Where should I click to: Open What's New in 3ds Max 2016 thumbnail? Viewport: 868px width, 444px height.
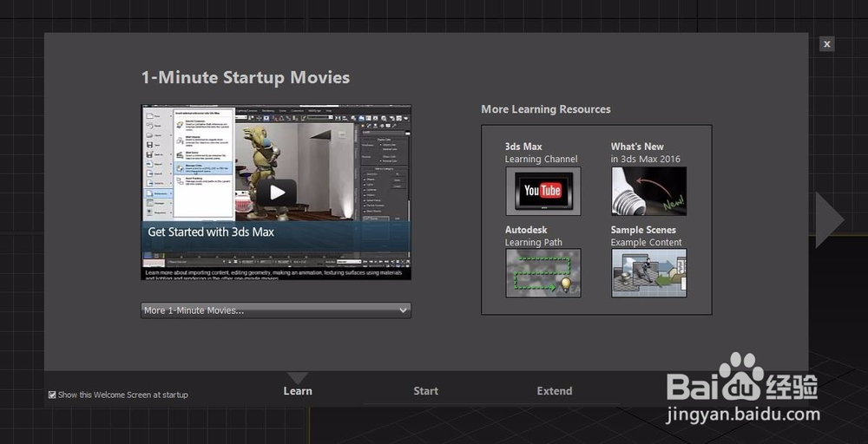coord(648,192)
